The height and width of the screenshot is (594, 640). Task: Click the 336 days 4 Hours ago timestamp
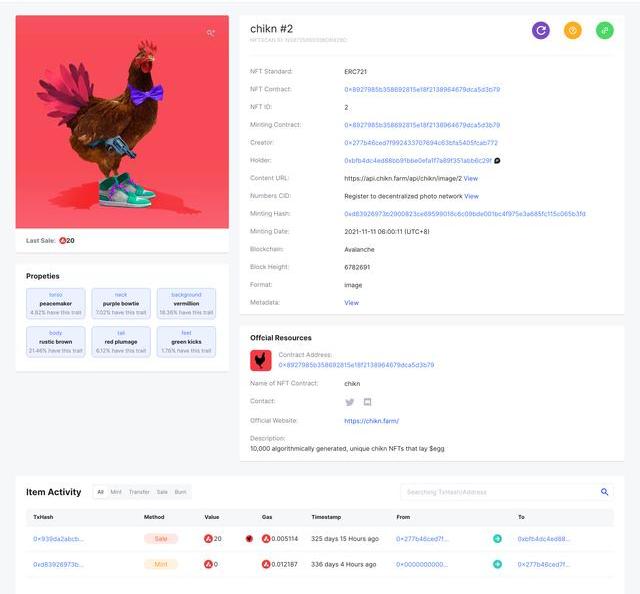point(344,565)
